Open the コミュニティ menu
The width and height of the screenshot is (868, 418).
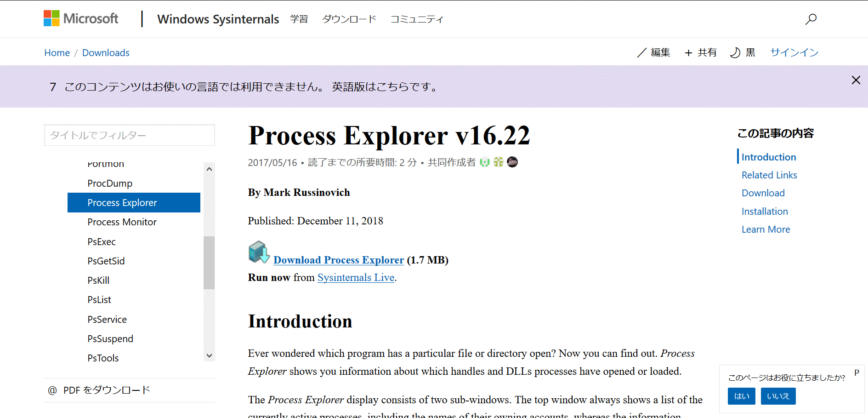[417, 19]
